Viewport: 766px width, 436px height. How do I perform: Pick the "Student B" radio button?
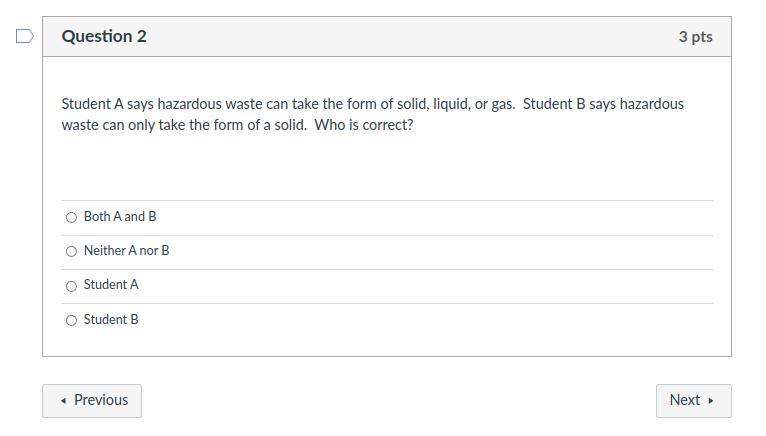71,320
